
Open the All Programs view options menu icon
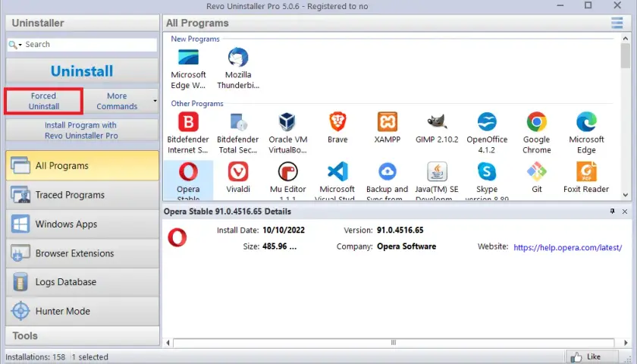617,23
